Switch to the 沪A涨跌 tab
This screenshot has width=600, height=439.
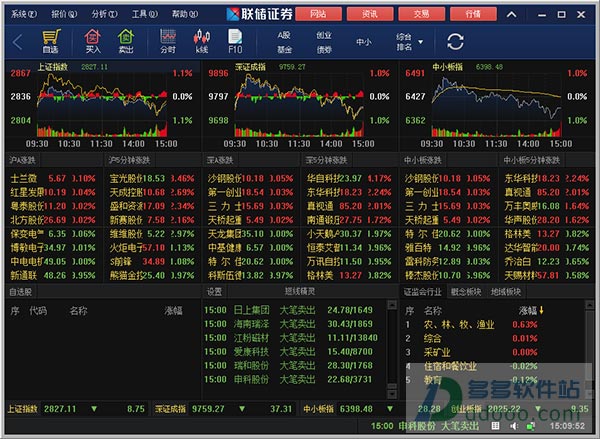(x=23, y=160)
